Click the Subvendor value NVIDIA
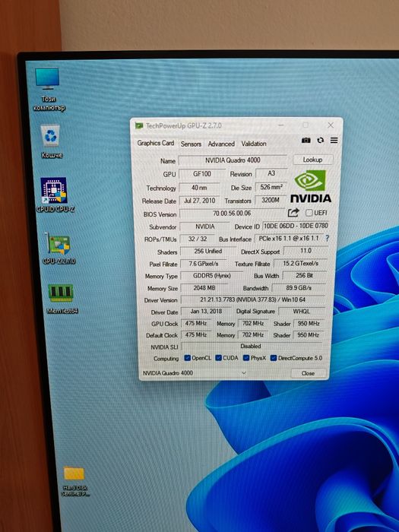399x532 pixels. (205, 226)
